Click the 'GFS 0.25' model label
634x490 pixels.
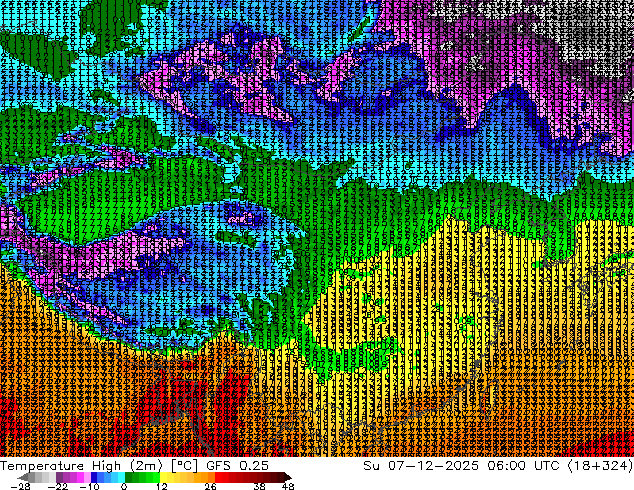(237, 465)
